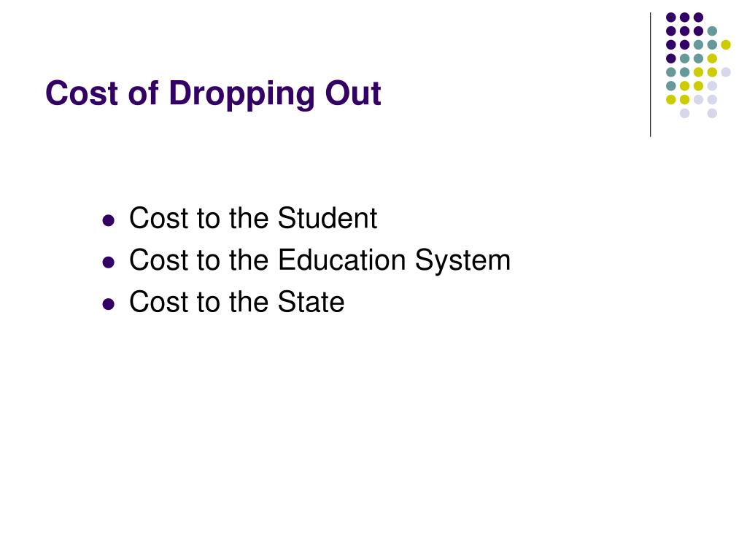
Task: Click the word 'Education' in the second bullet
Action: click(341, 260)
